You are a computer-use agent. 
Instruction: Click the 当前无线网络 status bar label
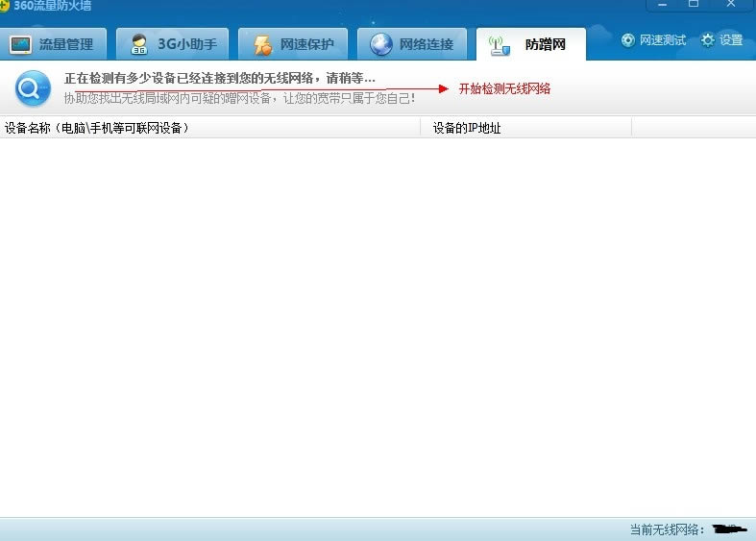pos(668,529)
